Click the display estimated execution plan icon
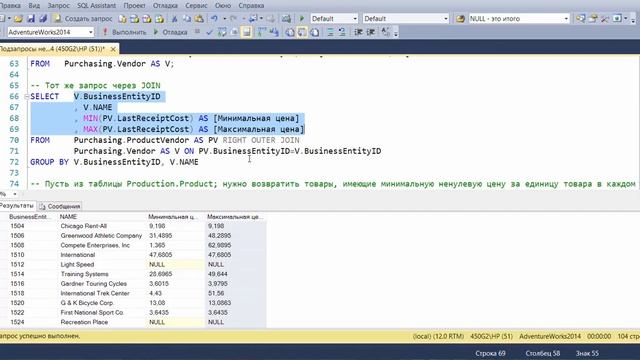640x360 pixels. click(x=222, y=32)
